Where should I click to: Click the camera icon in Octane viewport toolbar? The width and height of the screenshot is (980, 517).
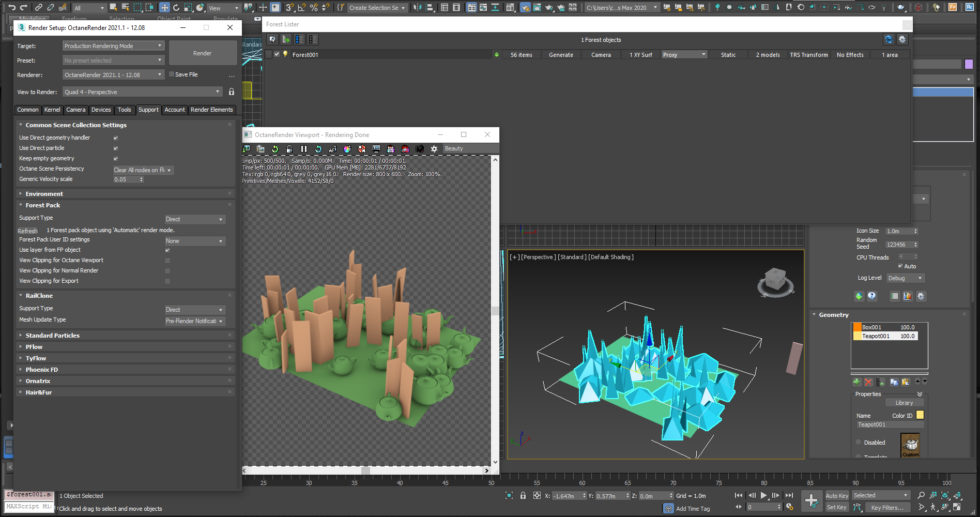420,149
